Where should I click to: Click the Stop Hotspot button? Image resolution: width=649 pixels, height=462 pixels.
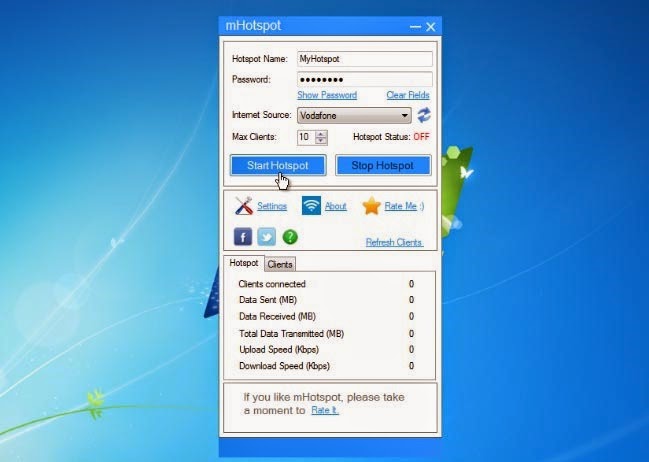(382, 166)
